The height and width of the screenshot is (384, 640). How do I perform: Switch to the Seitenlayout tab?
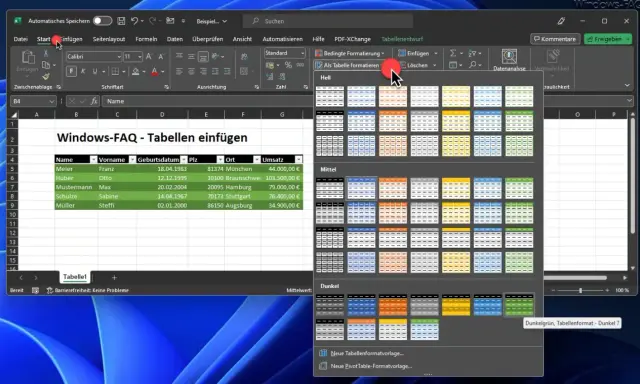click(109, 39)
